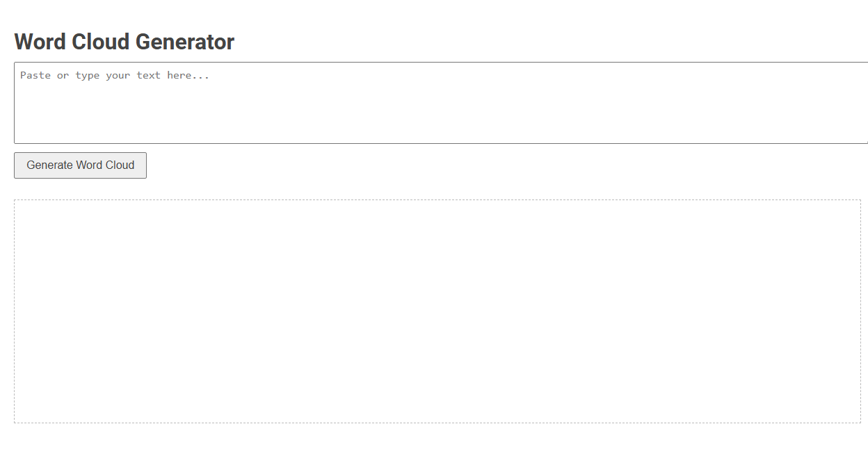Click the word "Word" in the page heading

click(x=40, y=42)
